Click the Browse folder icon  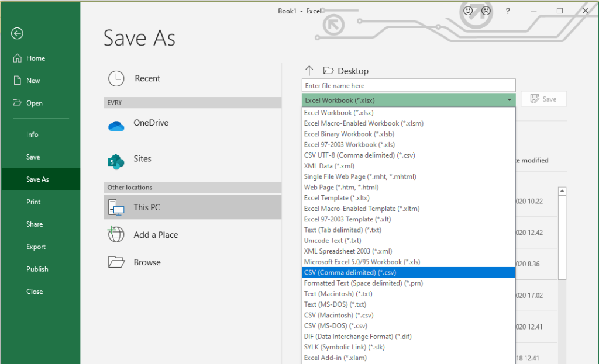click(116, 262)
